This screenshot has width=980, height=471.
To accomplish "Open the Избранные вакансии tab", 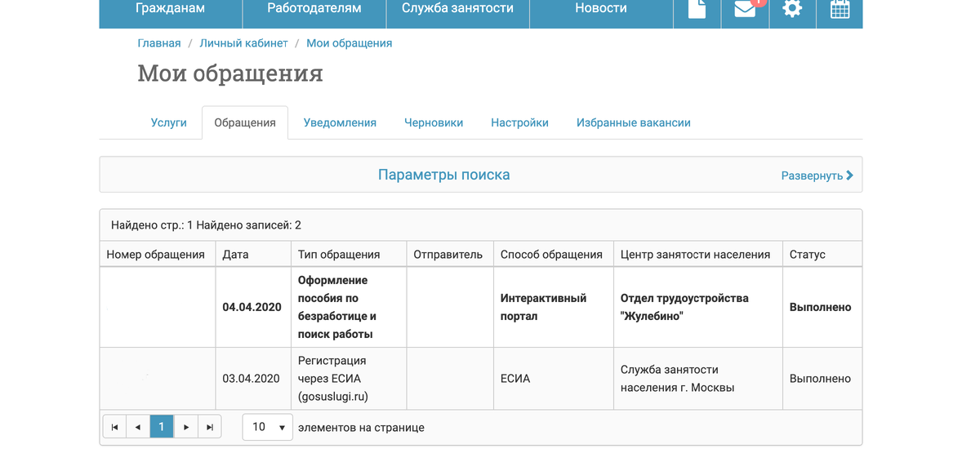I will pyautogui.click(x=633, y=122).
